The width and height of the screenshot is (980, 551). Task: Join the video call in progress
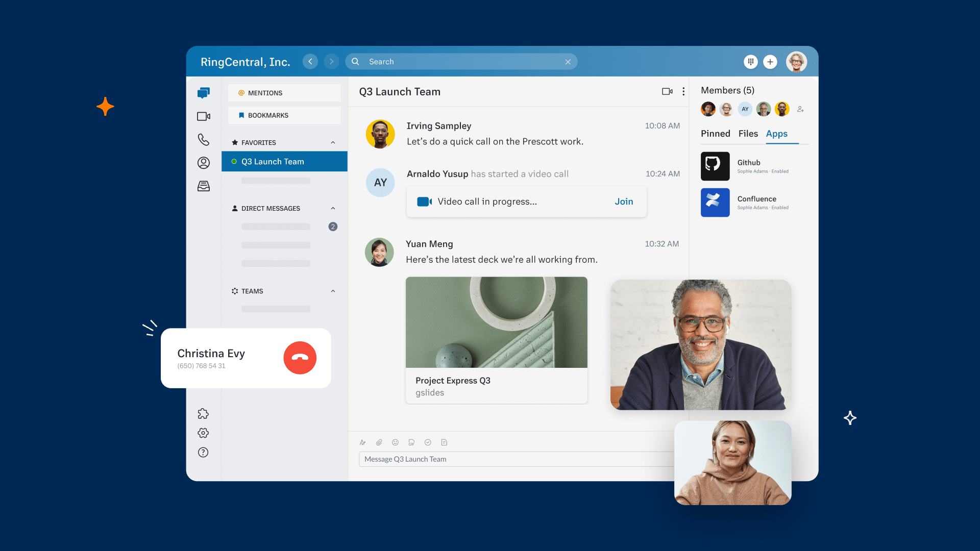623,202
